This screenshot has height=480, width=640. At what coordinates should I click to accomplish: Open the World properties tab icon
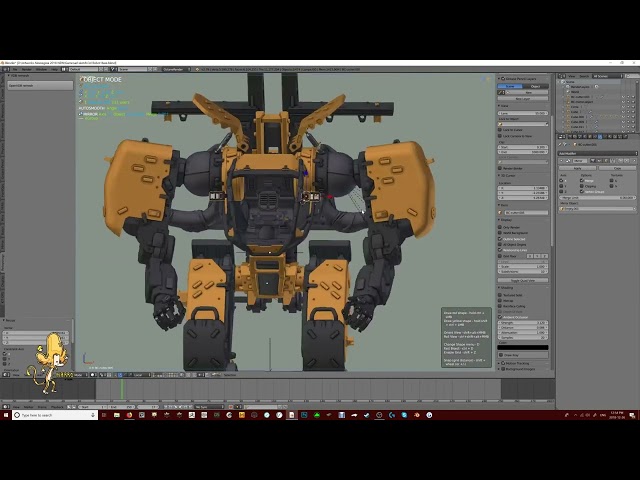tap(584, 136)
